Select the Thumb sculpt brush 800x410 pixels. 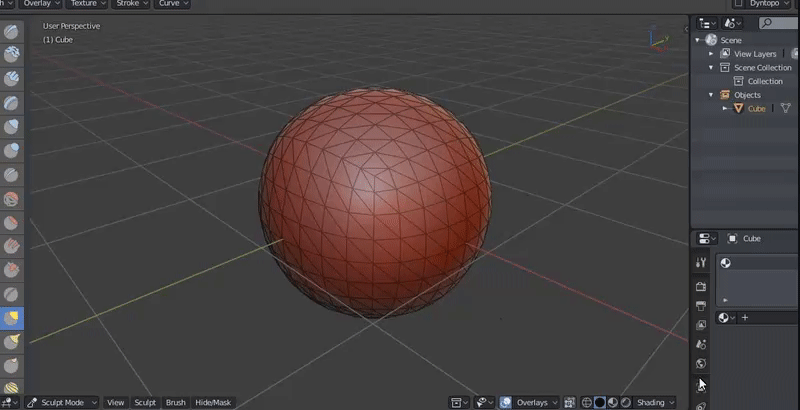pos(11,365)
